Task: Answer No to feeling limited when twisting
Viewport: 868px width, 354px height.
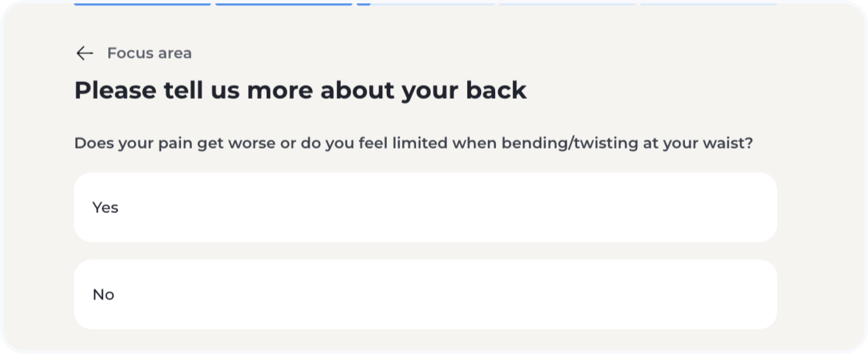Action: (x=425, y=294)
